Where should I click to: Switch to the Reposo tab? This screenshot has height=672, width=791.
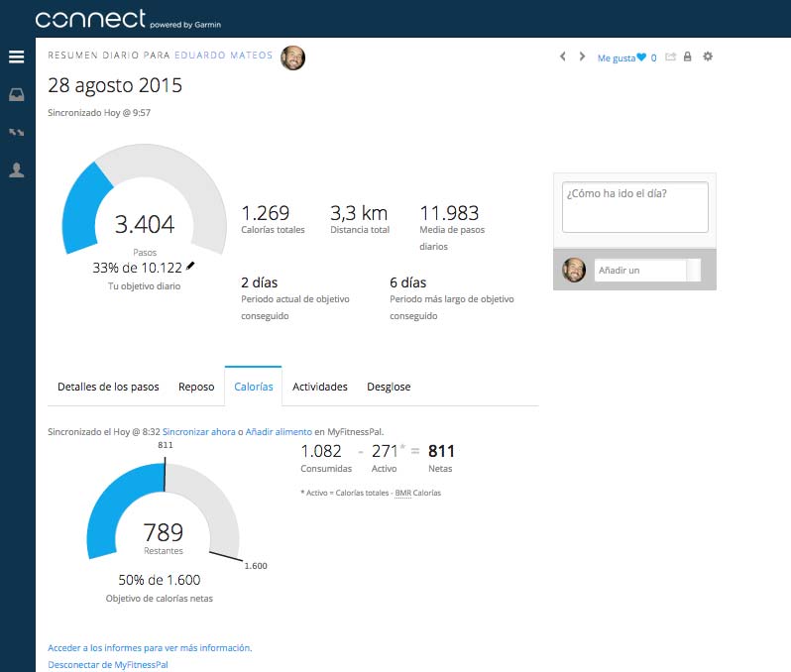point(196,387)
